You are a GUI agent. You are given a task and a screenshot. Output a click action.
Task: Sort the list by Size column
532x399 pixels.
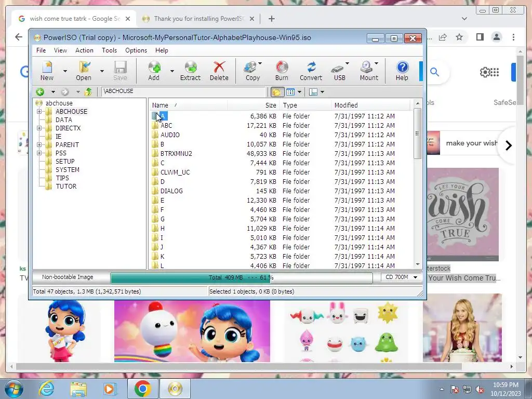coord(254,105)
